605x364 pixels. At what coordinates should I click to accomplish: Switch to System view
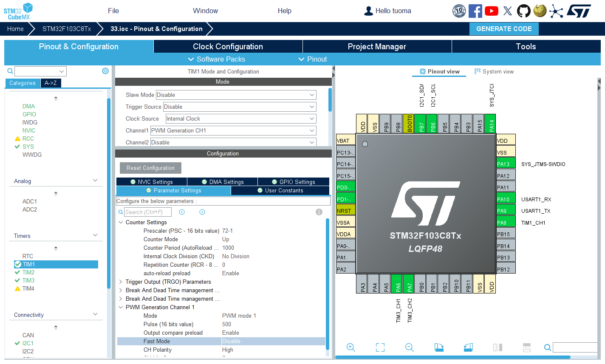click(494, 71)
